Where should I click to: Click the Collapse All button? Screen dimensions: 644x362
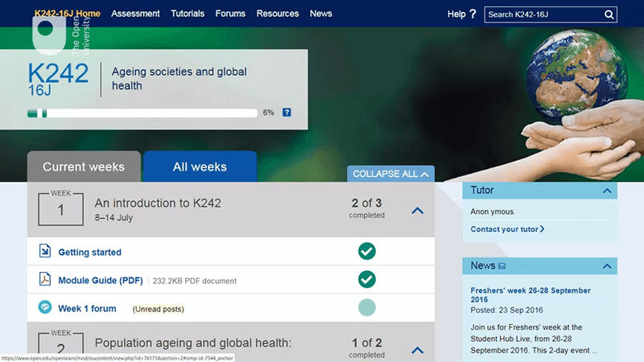(x=390, y=174)
